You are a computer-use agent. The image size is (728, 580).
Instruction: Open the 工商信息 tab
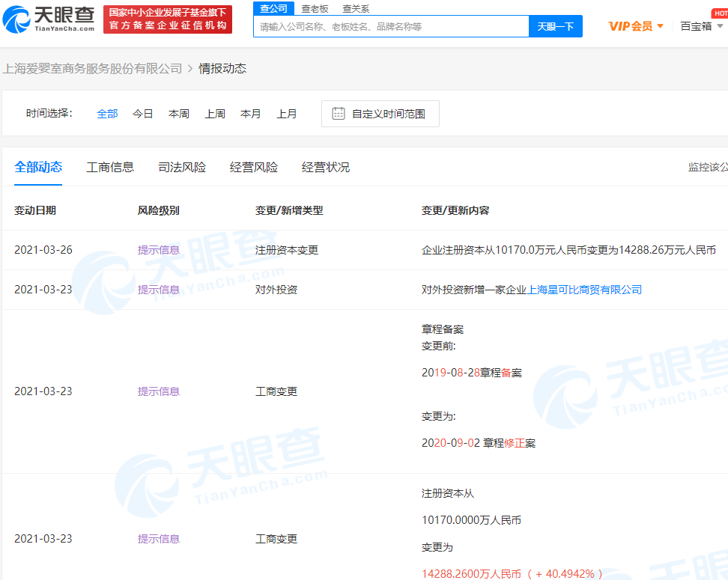pyautogui.click(x=110, y=167)
